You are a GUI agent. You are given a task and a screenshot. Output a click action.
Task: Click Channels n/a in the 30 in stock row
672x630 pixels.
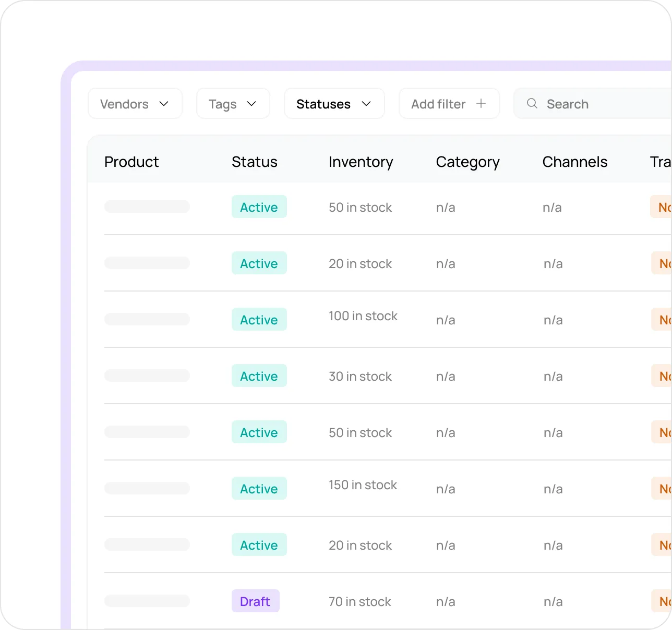coord(554,377)
